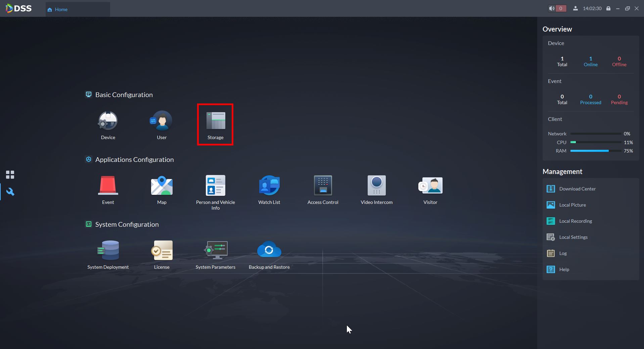Click the lock client icon
This screenshot has height=349, width=644.
608,8
